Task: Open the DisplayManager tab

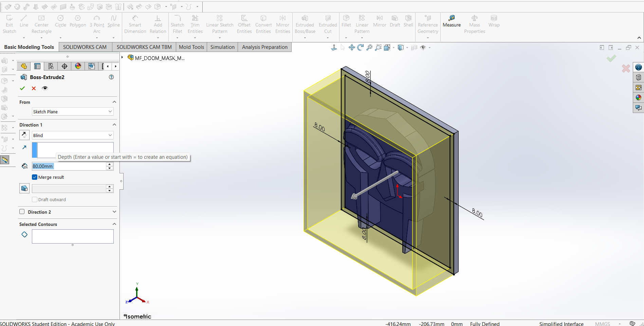Action: click(78, 66)
